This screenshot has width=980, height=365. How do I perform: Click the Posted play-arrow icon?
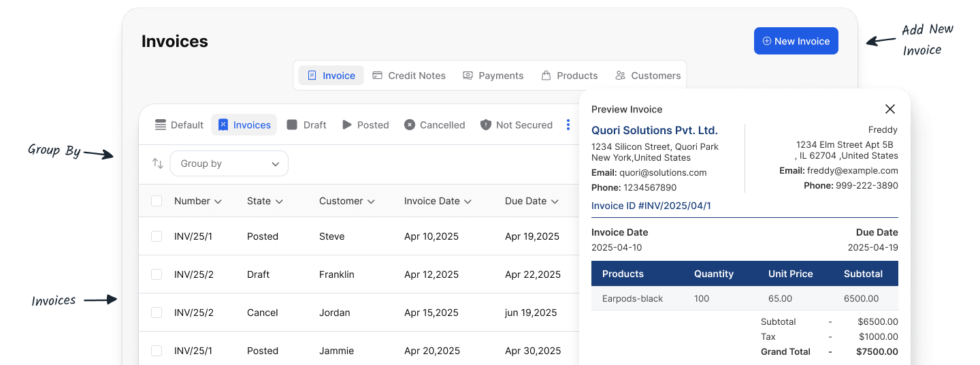point(347,125)
